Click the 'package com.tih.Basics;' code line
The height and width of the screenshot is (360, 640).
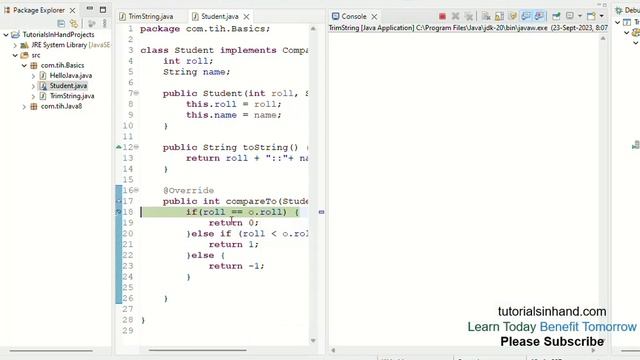point(205,29)
